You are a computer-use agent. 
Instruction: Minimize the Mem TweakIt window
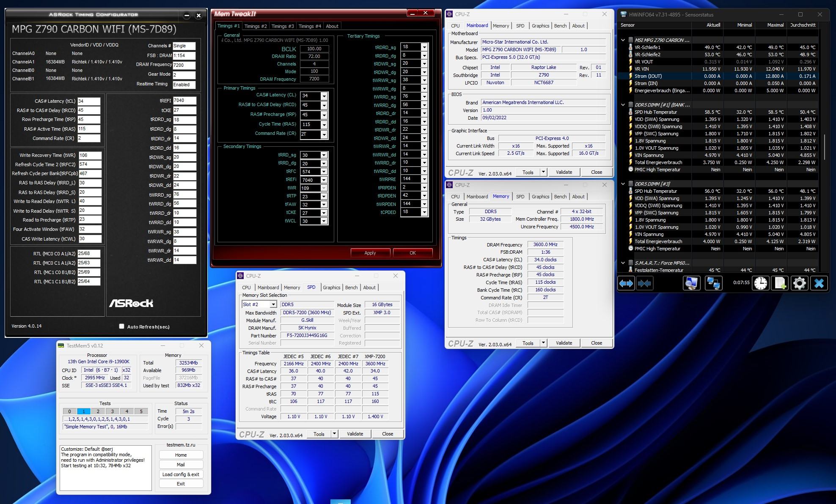point(412,13)
